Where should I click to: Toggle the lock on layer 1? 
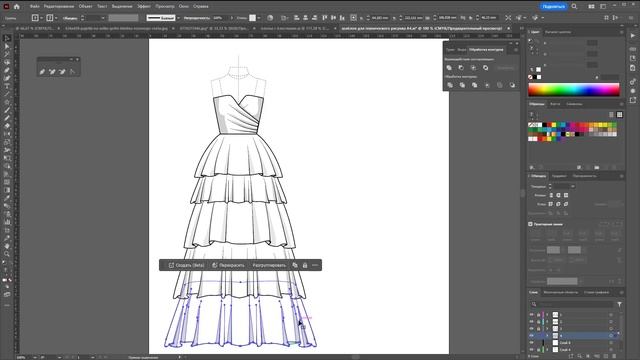[x=538, y=315]
